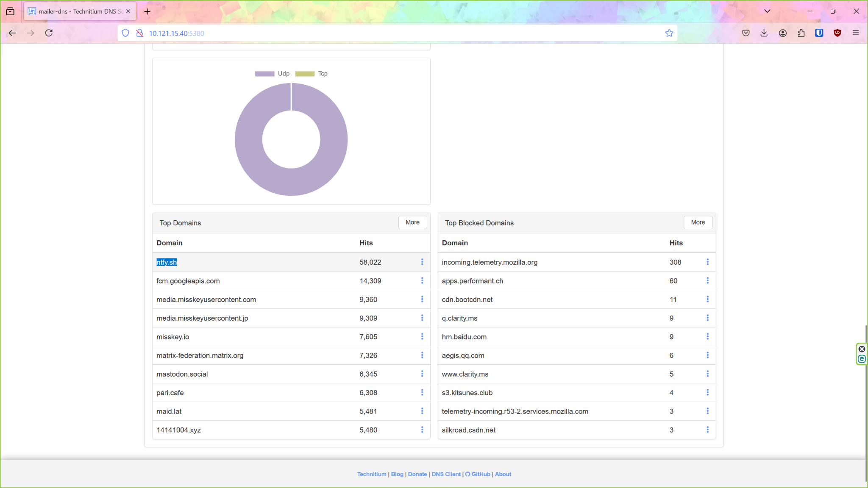This screenshot has width=868, height=488.
Task: Open options menu for cdn.bootcdn.net row
Action: click(x=707, y=299)
